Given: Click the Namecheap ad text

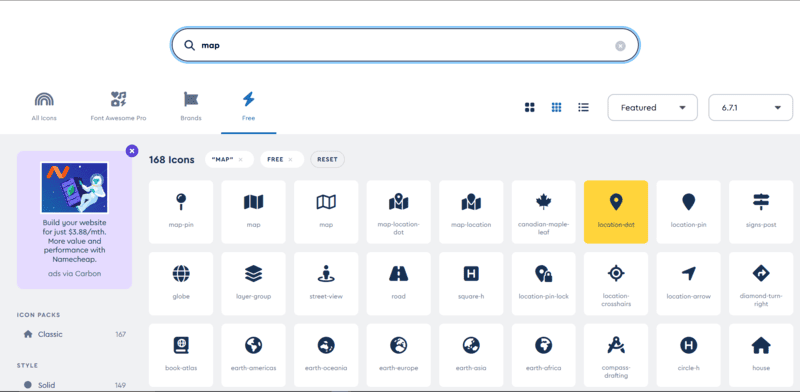Looking at the screenshot, I should click(74, 241).
